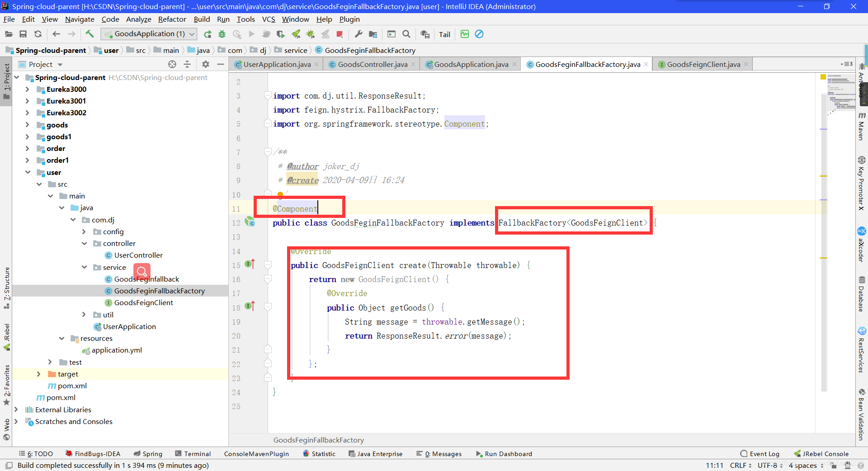
Task: Click the Collapse All icon in Project panel
Action: (187, 64)
